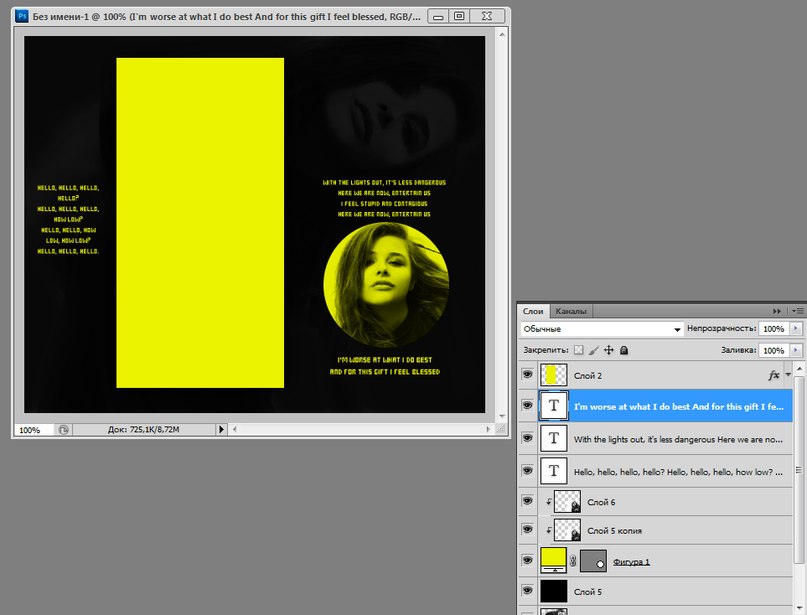The height and width of the screenshot is (615, 807).
Task: Toggle visibility of Слой 6
Action: [x=528, y=500]
